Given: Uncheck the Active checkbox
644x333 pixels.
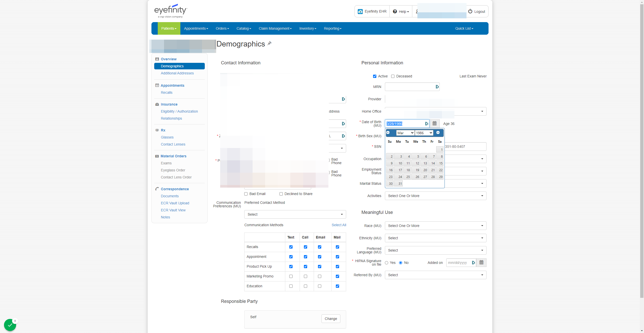Looking at the screenshot, I should 375,76.
